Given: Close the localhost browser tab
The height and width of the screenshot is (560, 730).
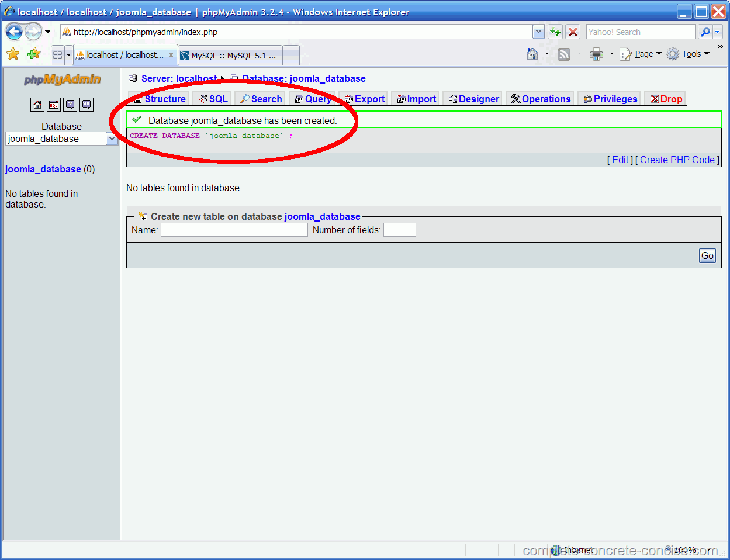Looking at the screenshot, I should click(x=171, y=55).
